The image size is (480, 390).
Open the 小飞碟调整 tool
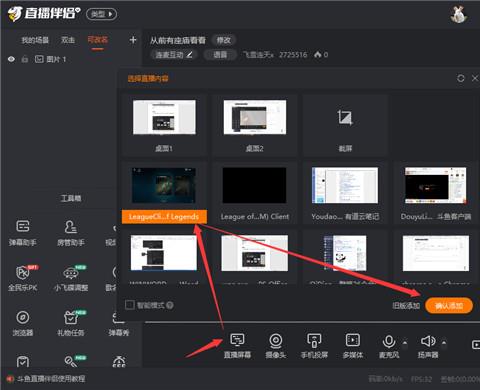pyautogui.click(x=71, y=278)
